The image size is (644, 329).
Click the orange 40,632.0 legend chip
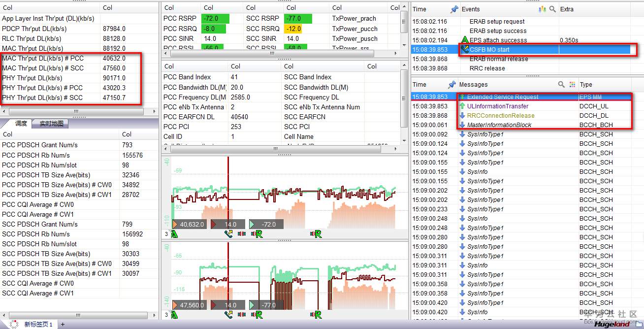pyautogui.click(x=189, y=224)
